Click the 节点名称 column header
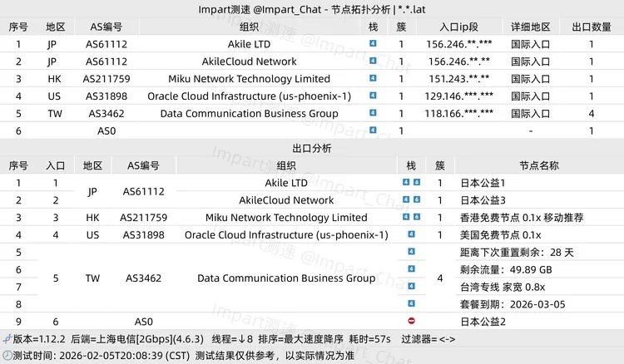 click(538, 165)
